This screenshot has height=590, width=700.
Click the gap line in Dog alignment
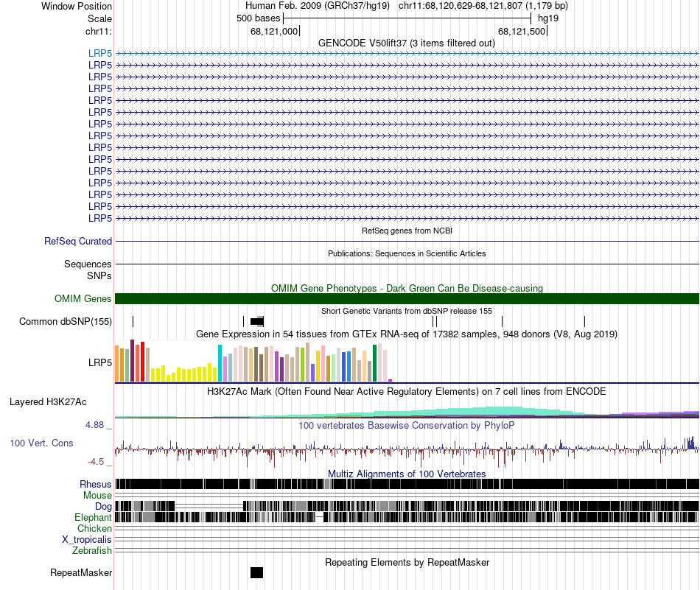click(209, 506)
